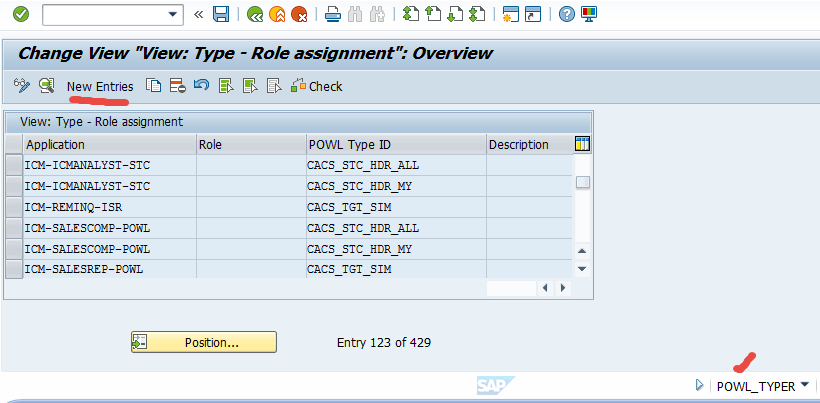The width and height of the screenshot is (820, 403).
Task: Exit with the orange up-arrow icon
Action: tap(277, 14)
